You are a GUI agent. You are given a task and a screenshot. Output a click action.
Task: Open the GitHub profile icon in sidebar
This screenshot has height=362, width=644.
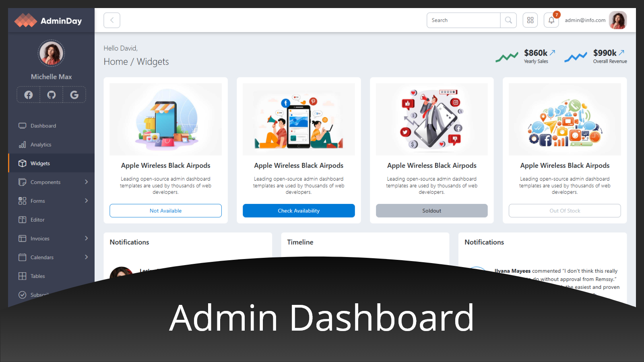coord(52,95)
